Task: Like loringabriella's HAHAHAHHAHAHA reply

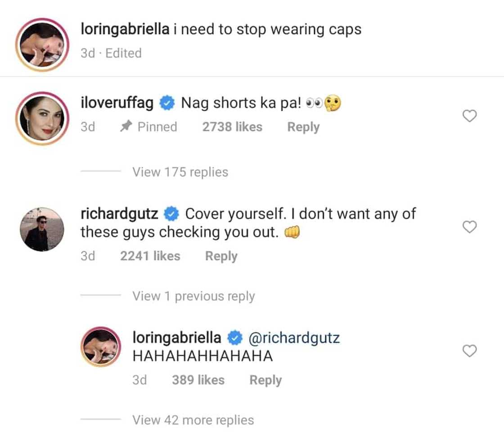Action: (x=469, y=351)
